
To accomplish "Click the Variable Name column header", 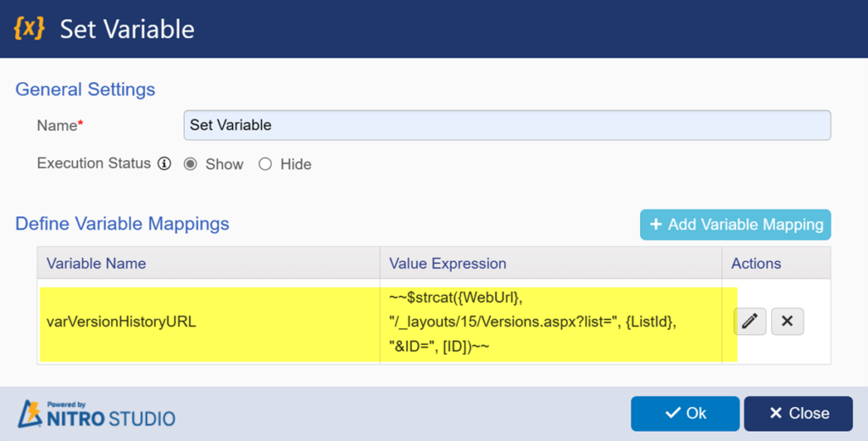I will point(96,263).
